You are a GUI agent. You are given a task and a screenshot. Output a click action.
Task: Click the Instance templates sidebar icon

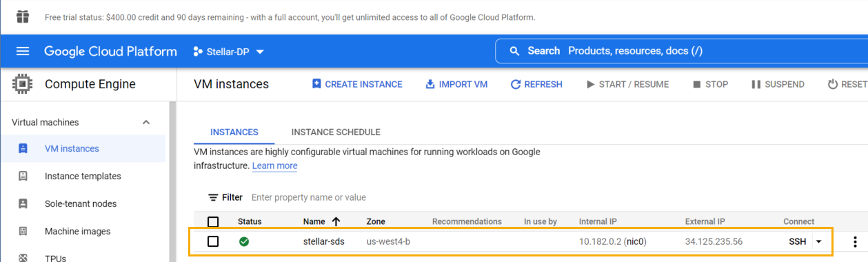23,176
